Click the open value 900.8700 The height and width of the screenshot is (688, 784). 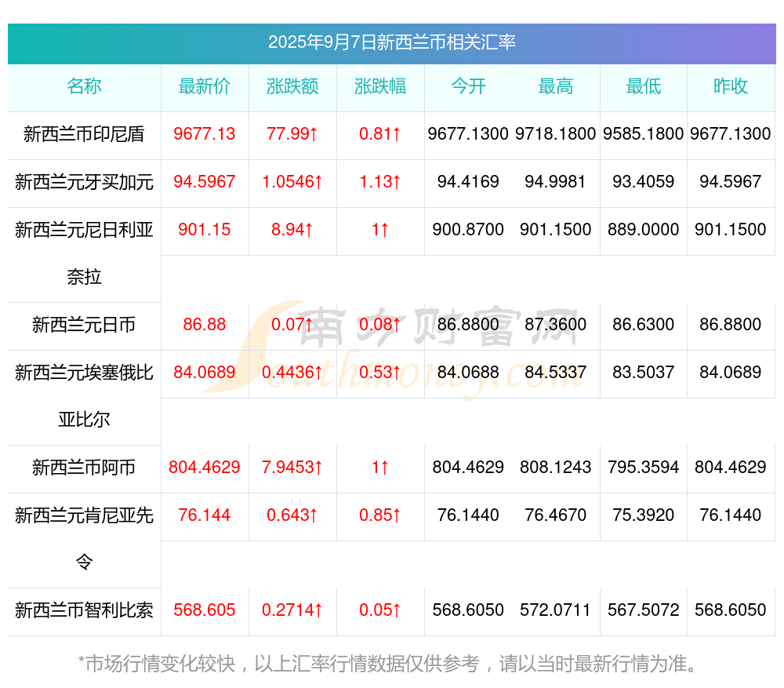point(468,230)
